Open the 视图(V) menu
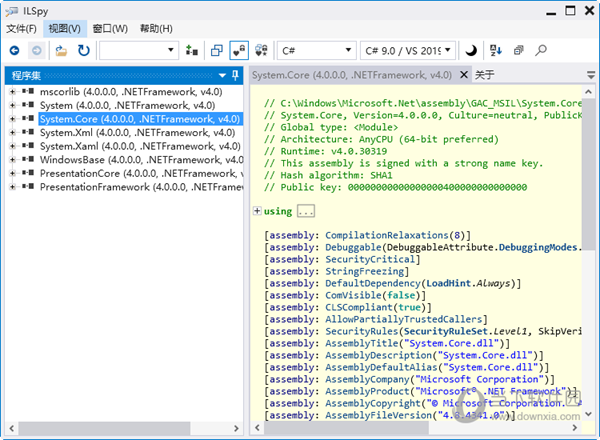Image resolution: width=600 pixels, height=440 pixels. pyautogui.click(x=65, y=29)
